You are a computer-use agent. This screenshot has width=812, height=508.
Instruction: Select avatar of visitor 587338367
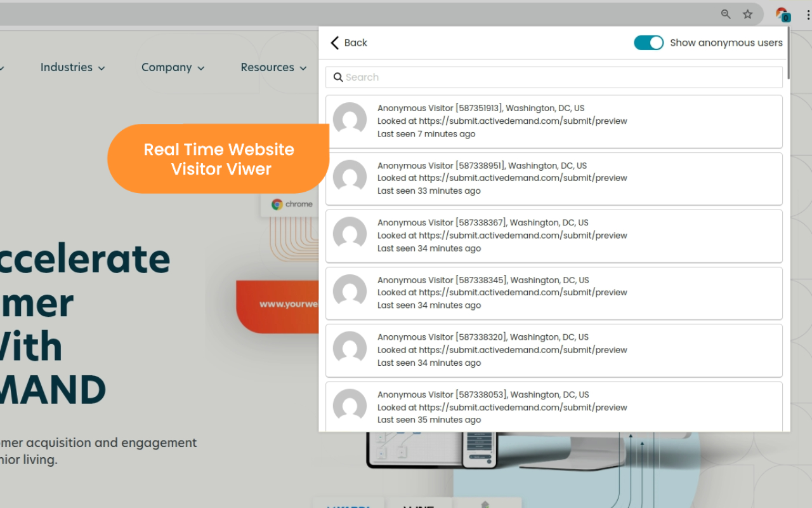(x=350, y=234)
